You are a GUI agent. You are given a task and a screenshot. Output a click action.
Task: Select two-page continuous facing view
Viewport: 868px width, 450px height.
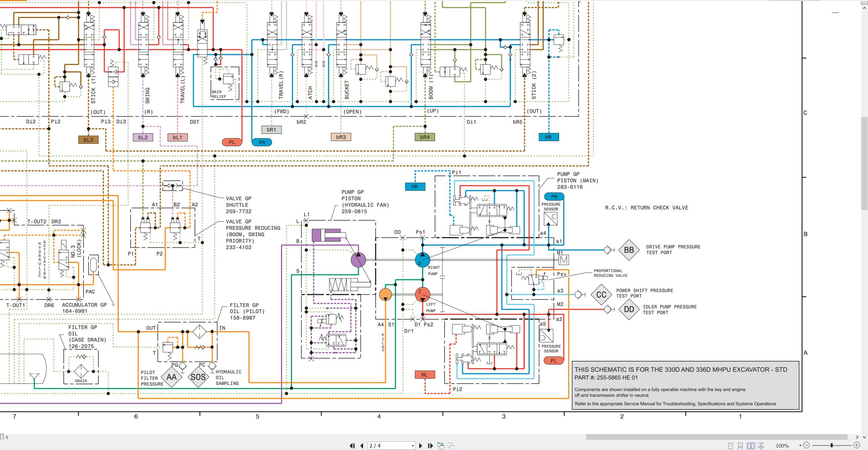761,446
